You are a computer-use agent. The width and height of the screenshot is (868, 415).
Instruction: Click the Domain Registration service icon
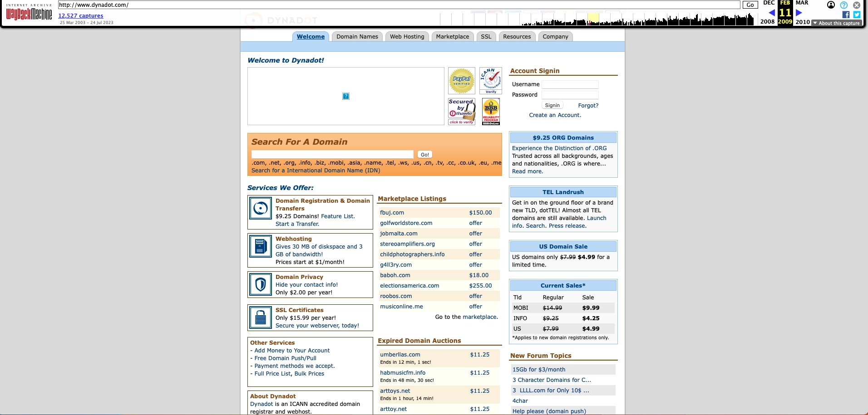tap(261, 209)
